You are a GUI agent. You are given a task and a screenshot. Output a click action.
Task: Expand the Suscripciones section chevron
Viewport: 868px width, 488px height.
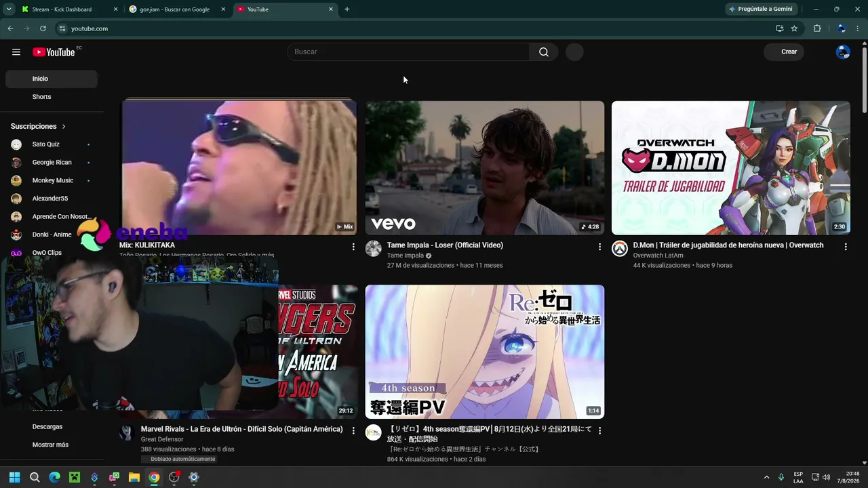[64, 127]
